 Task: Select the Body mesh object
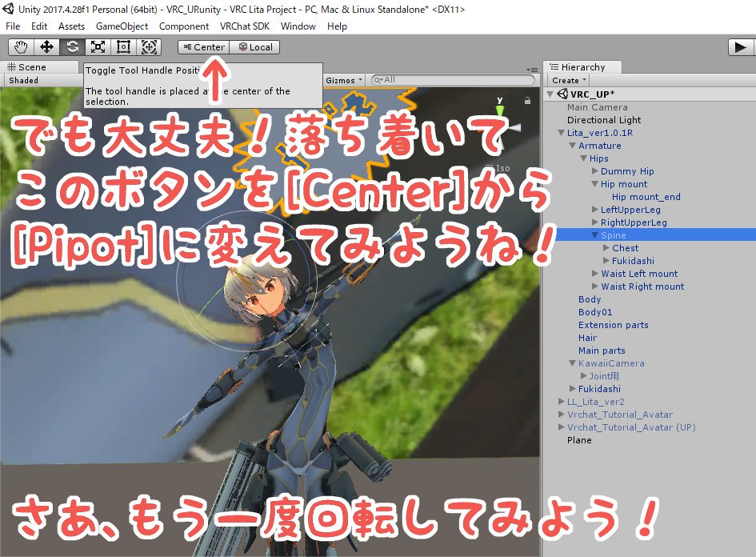(590, 299)
